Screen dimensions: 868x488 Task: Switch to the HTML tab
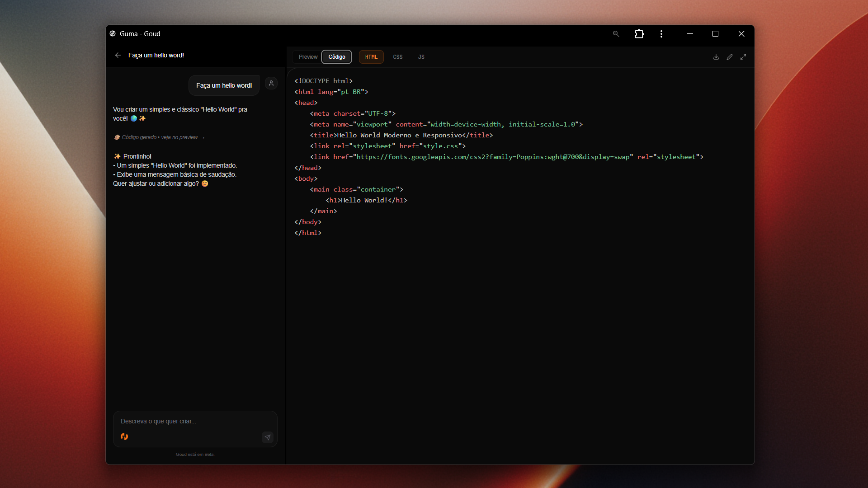(371, 57)
